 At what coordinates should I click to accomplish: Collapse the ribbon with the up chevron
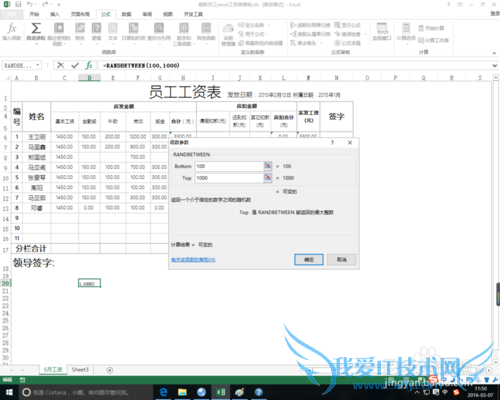click(x=494, y=53)
